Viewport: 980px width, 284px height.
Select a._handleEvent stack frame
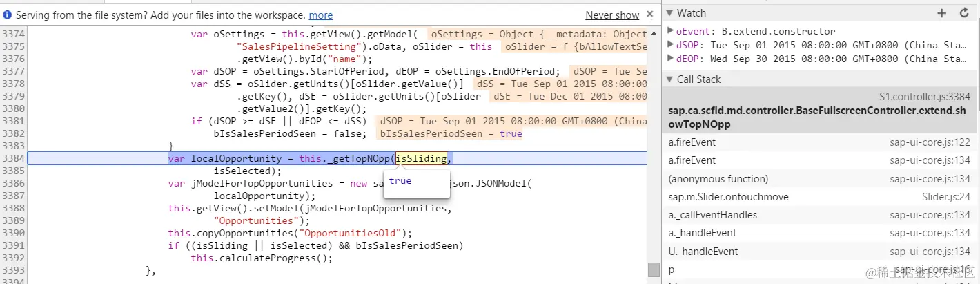coord(821,233)
